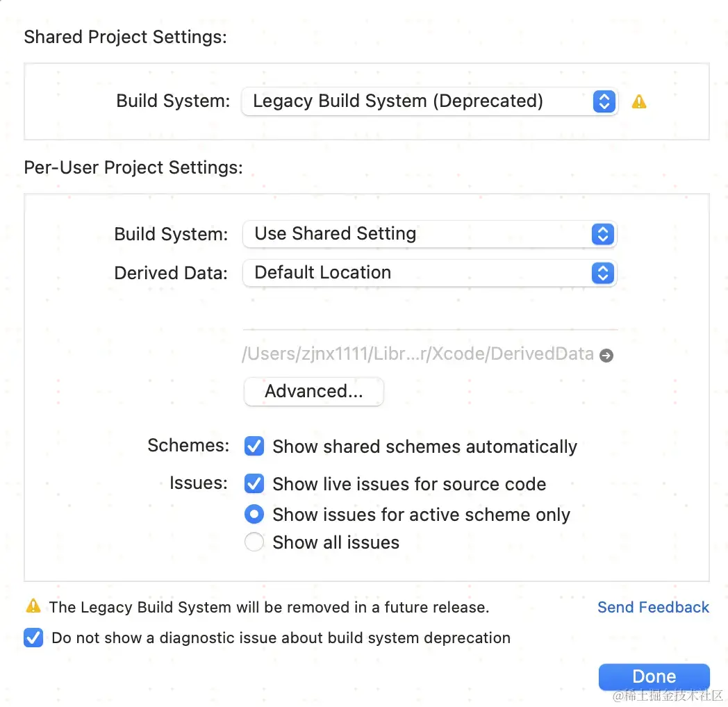Open the Legacy Build System (Deprecated) dropdown
Image resolution: width=728 pixels, height=707 pixels.
(429, 101)
